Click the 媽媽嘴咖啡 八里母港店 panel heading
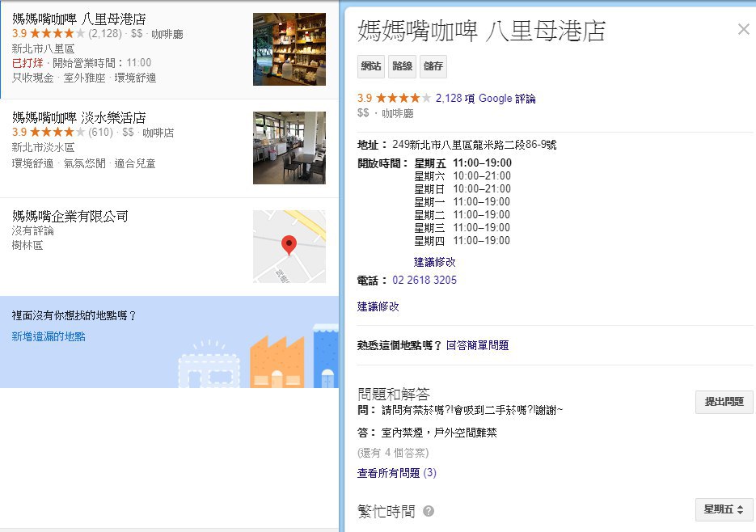The image size is (756, 532). (x=481, y=31)
